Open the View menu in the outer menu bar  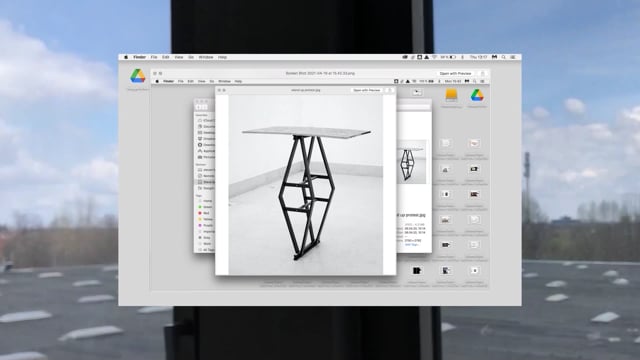pos(179,57)
